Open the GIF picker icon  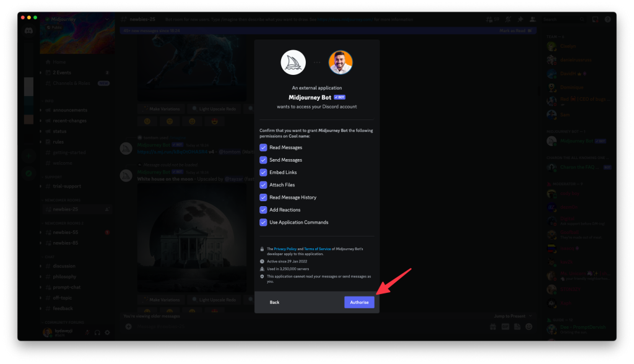tap(505, 327)
